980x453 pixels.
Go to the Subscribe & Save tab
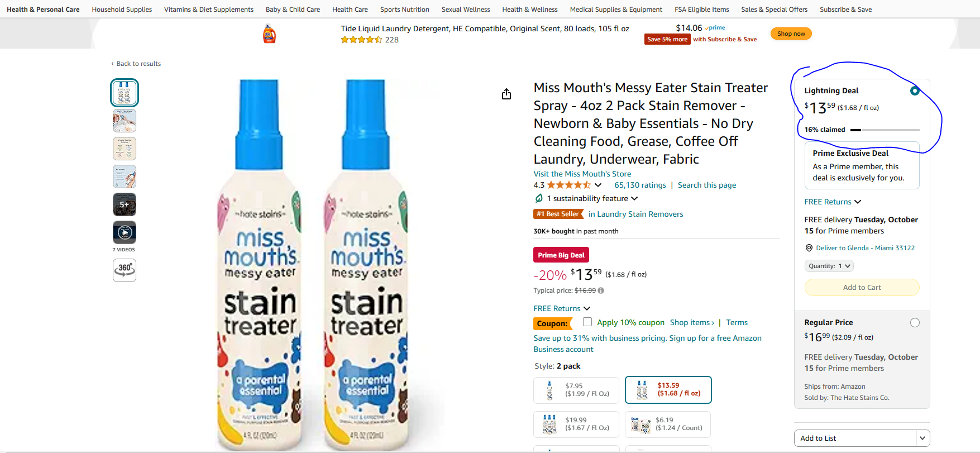[845, 9]
